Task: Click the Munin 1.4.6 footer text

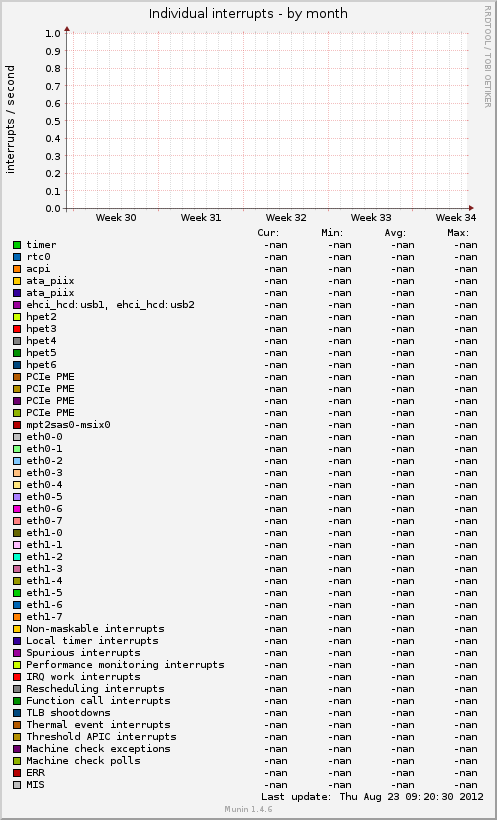Action: coord(248,809)
